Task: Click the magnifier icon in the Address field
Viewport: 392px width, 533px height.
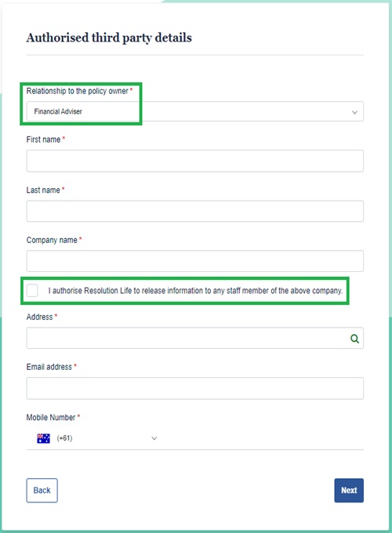Action: pos(354,339)
